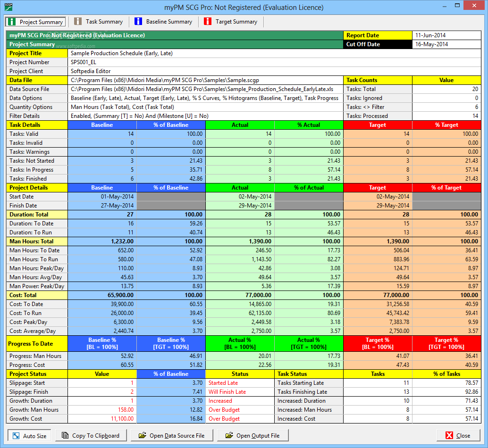Click the folder icon on Open Data Source File
The image size is (488, 448).
pos(142,436)
